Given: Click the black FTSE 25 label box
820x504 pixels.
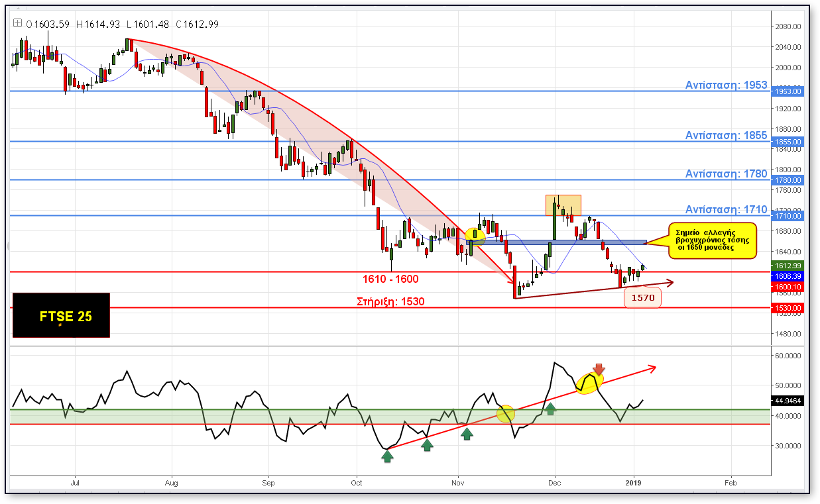Looking at the screenshot, I should pyautogui.click(x=61, y=316).
